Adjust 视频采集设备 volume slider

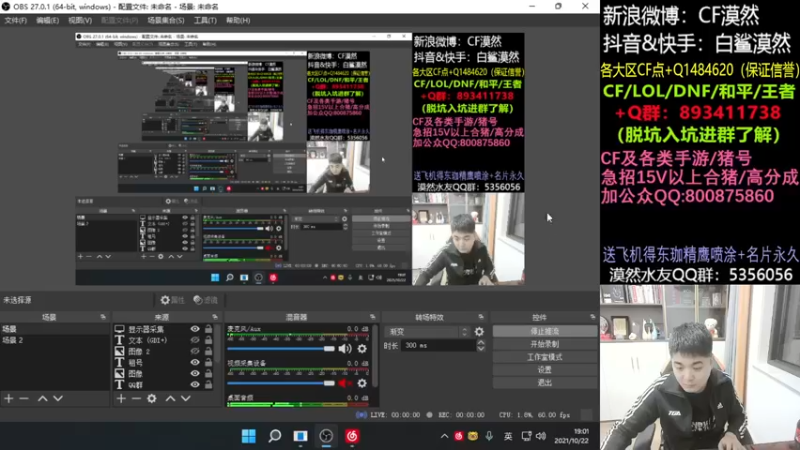click(x=281, y=383)
